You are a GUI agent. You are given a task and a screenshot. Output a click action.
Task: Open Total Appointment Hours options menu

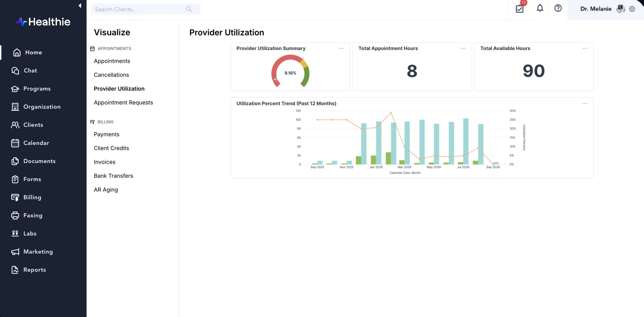(x=463, y=48)
